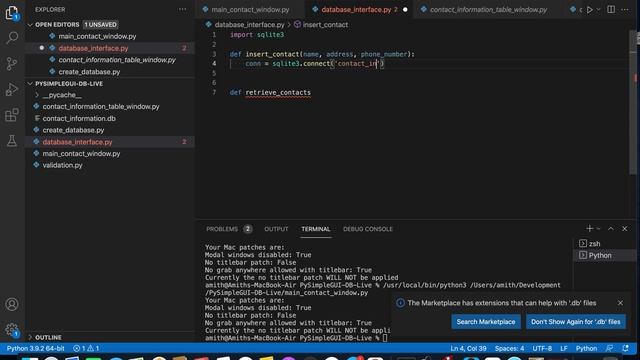Screen dimensions: 640x360
Task: Click Don't Show Again for '.db' files
Action: pyautogui.click(x=576, y=322)
